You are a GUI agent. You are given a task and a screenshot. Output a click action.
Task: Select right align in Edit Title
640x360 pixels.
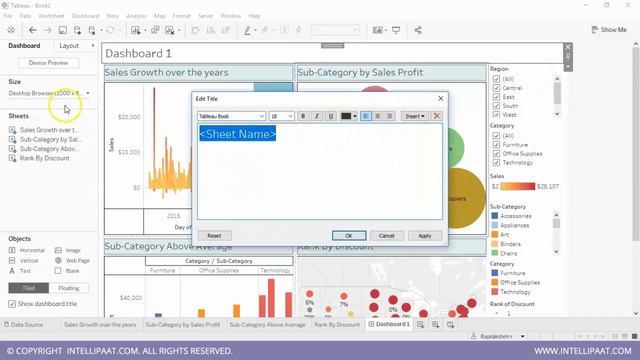click(x=389, y=116)
